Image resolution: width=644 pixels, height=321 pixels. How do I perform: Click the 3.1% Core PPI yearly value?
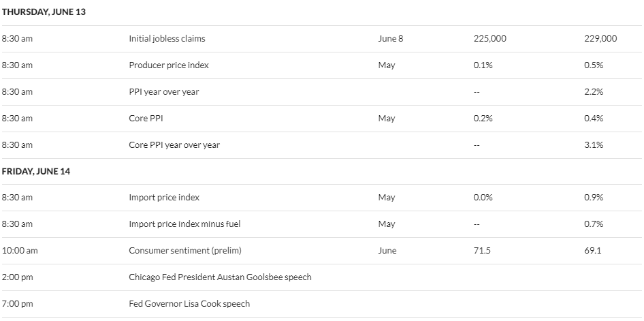pyautogui.click(x=594, y=144)
